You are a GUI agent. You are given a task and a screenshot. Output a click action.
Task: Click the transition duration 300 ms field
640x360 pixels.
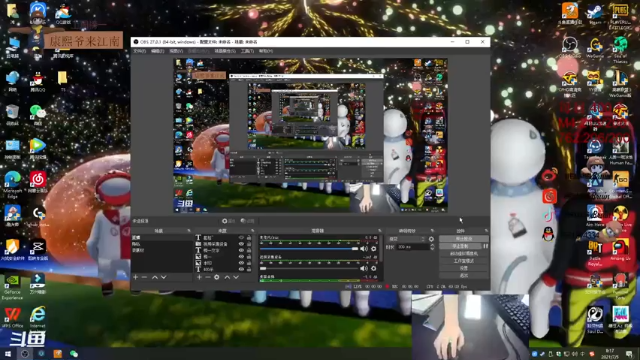[x=413, y=247]
